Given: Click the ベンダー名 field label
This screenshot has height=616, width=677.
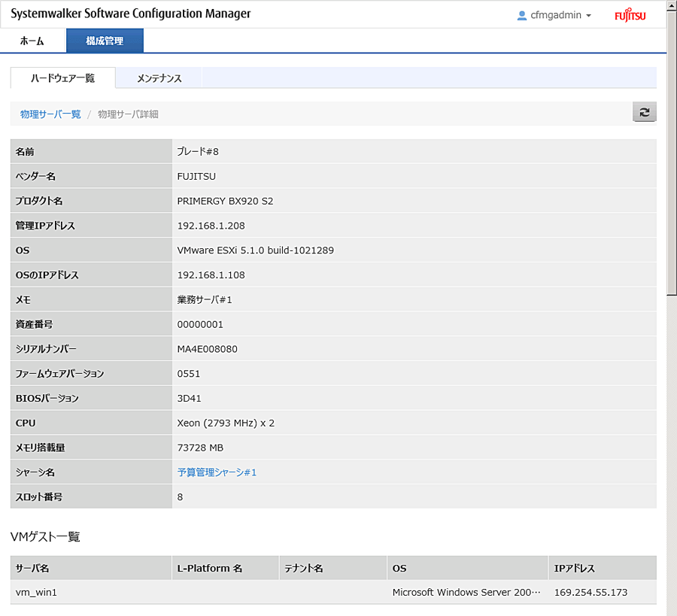Looking at the screenshot, I should click(35, 176).
